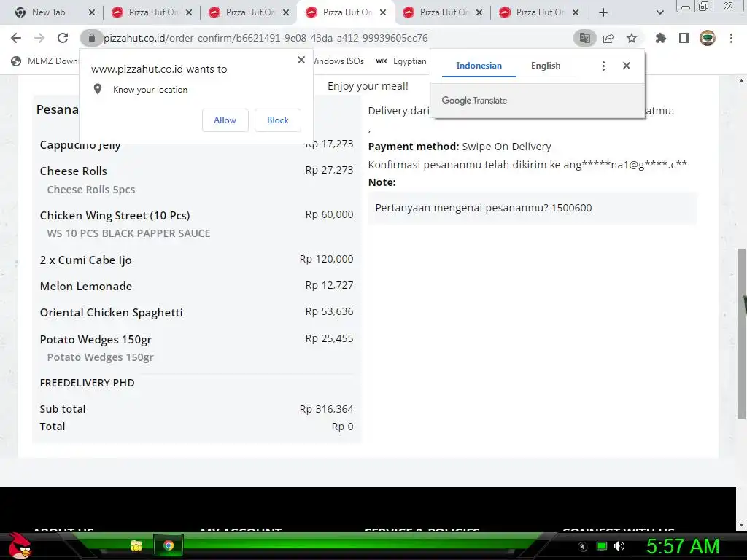Switch to the New Tab tab
This screenshot has height=560, width=747.
coord(47,12)
